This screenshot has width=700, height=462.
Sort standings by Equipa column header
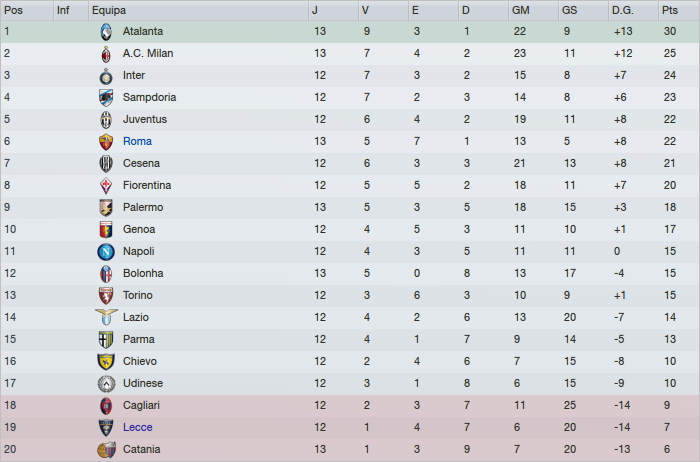(108, 9)
